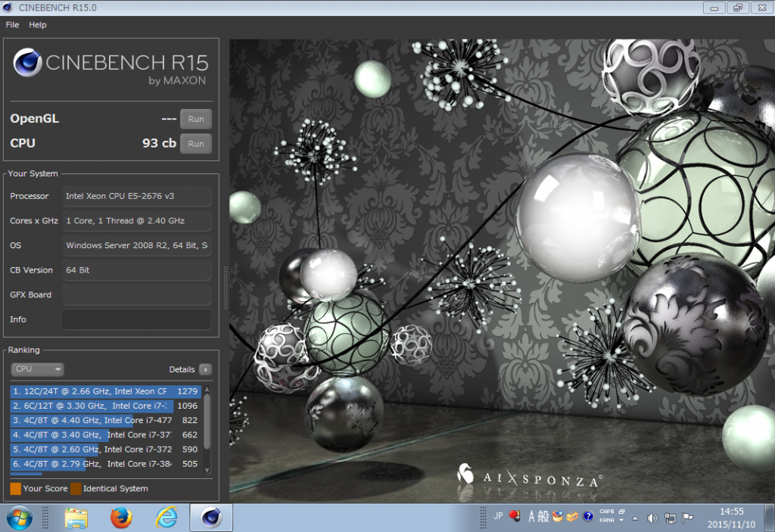Click Cinebench taskbar button
Screen dimensions: 775x532
tap(211, 518)
